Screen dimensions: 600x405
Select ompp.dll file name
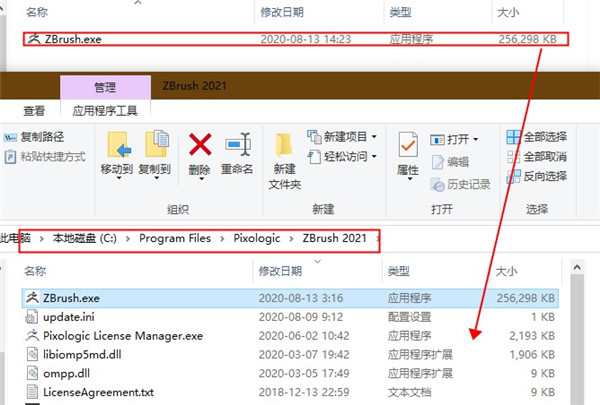(x=67, y=373)
